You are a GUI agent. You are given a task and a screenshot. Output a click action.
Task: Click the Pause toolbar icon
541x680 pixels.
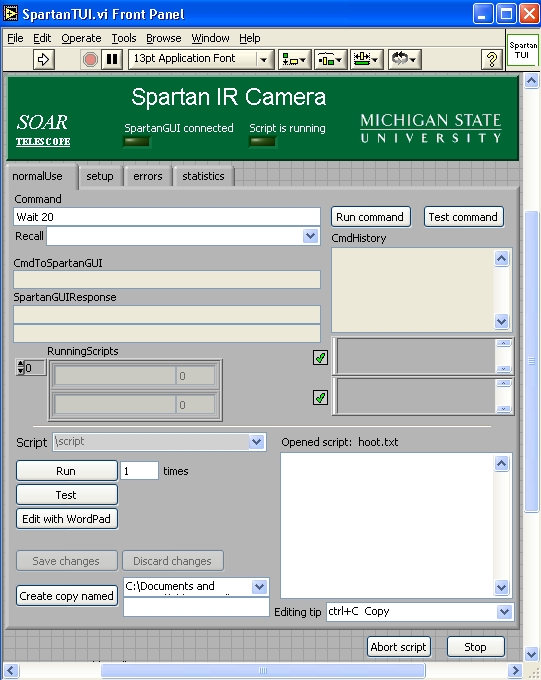click(112, 59)
